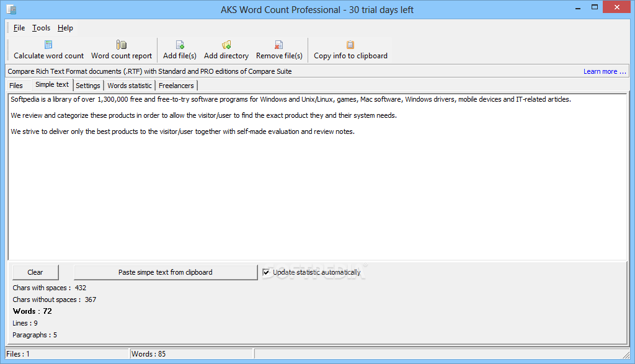
Task: Open the Words statistic tab
Action: click(x=130, y=86)
